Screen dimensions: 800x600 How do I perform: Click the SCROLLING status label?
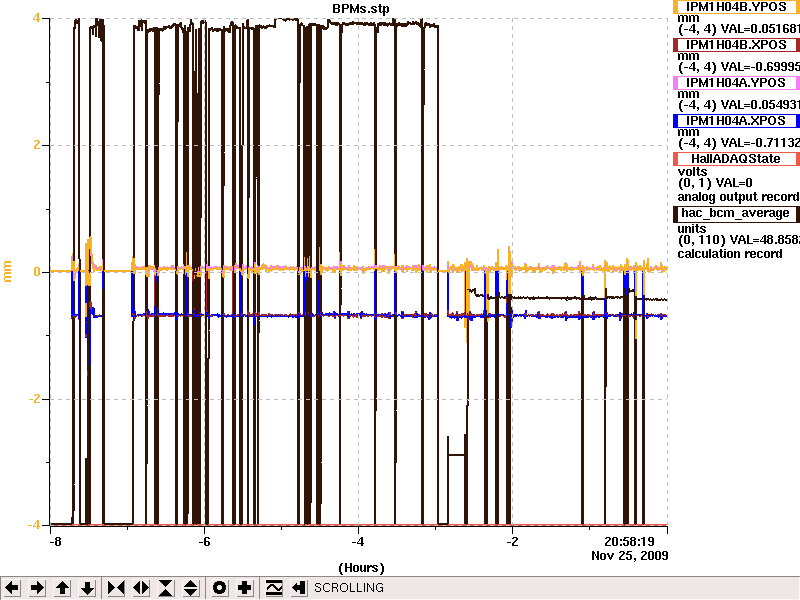pyautogui.click(x=349, y=588)
